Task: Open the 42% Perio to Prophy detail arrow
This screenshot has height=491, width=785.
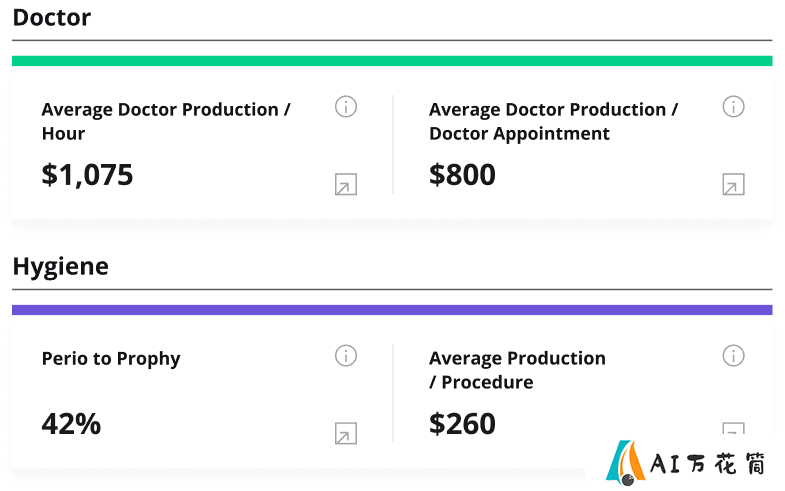Action: pos(345,434)
